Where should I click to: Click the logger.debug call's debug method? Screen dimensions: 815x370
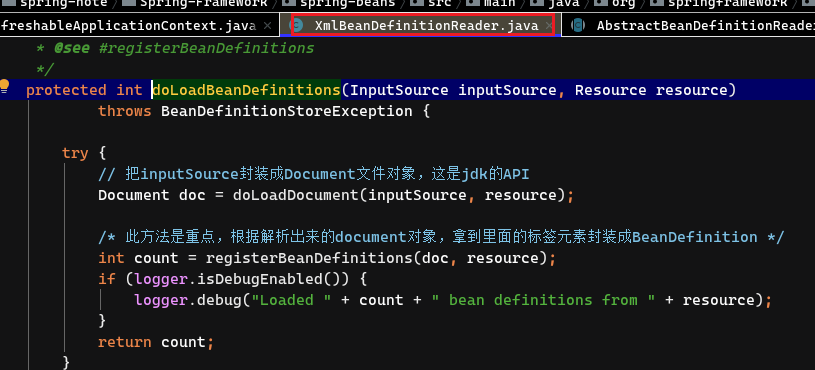coord(219,300)
